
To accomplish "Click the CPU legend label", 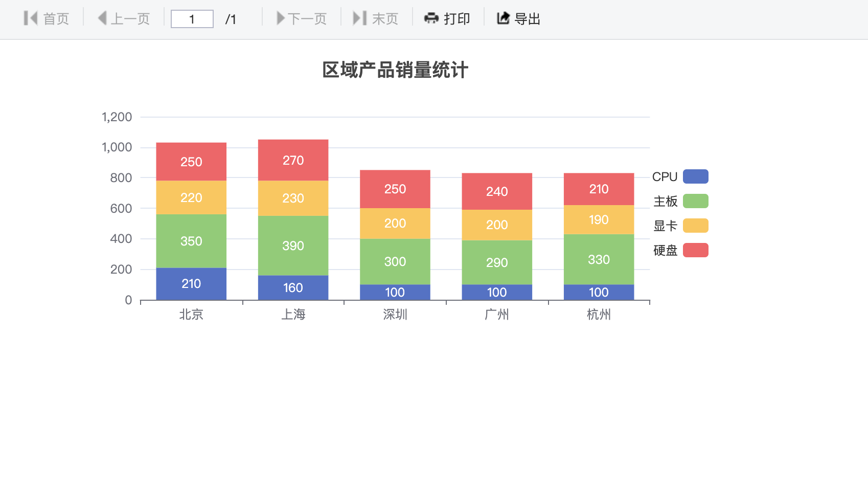I will point(665,176).
